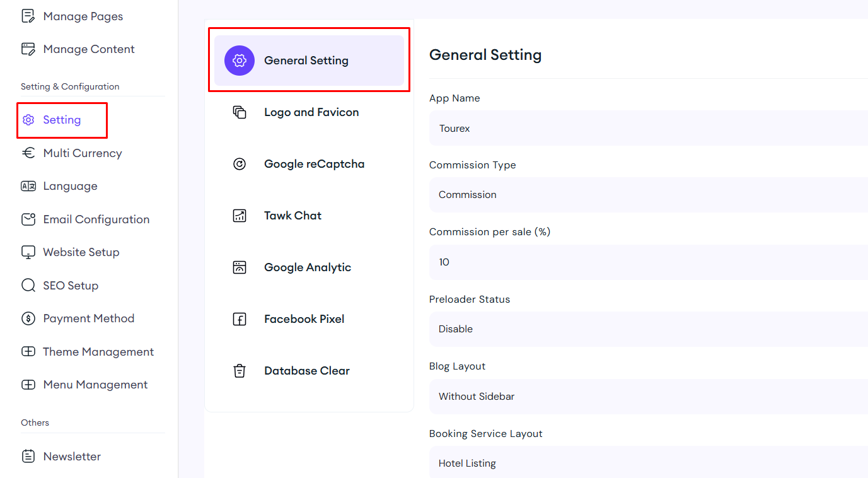Switch to the Logo and Favicon tab

click(x=311, y=112)
